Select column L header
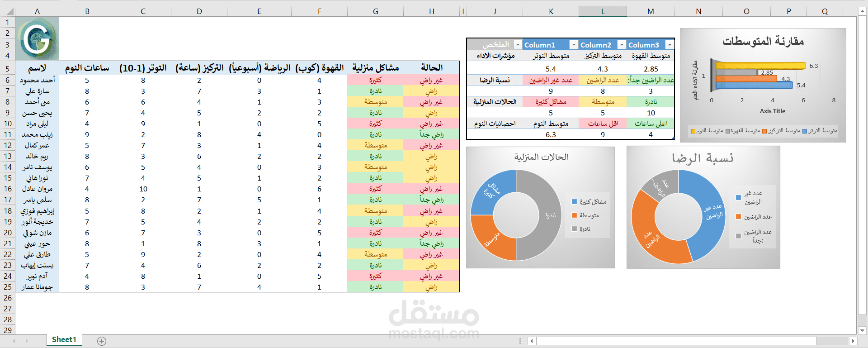The width and height of the screenshot is (868, 348). [603, 11]
